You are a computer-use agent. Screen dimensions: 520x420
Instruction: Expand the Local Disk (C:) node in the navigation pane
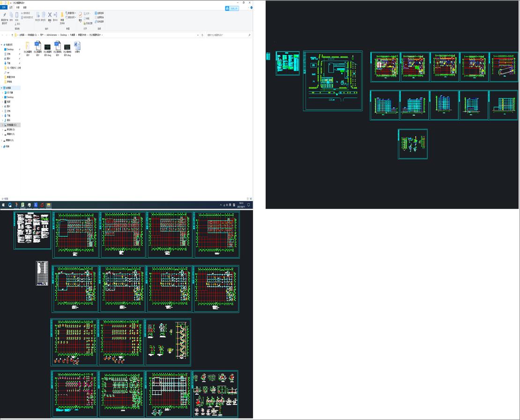click(3, 125)
